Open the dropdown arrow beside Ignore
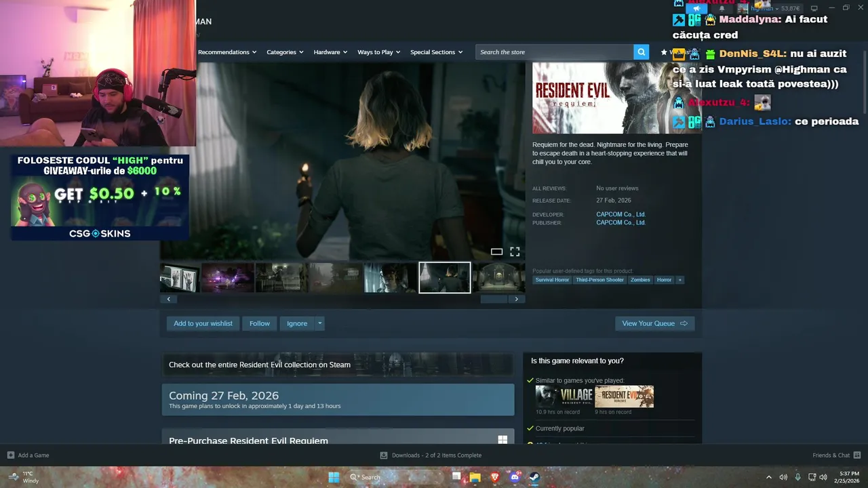 (x=320, y=323)
